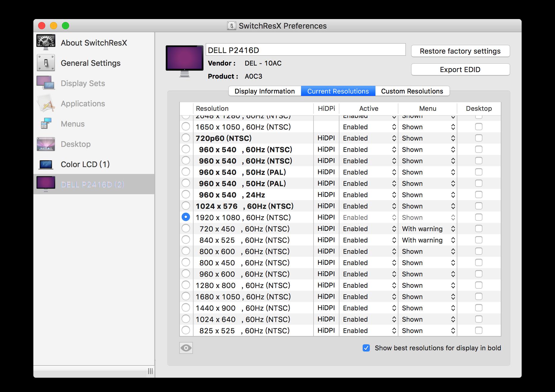The image size is (555, 392).
Task: Switch to Display Information tab
Action: (265, 91)
